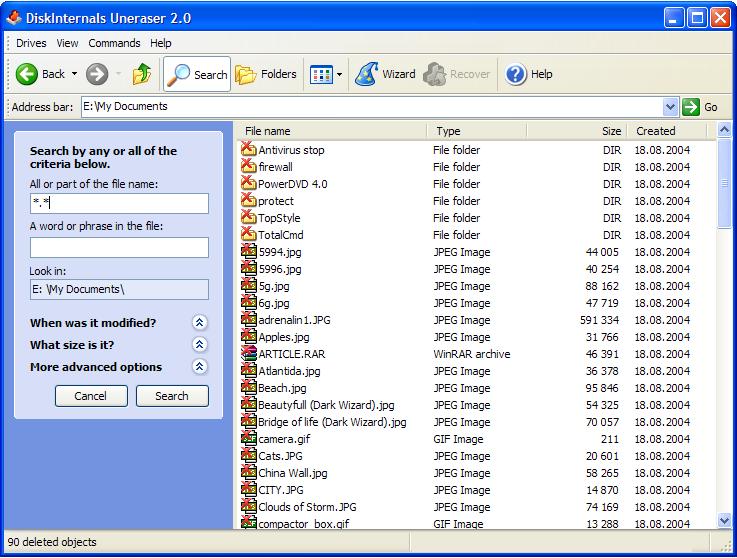This screenshot has width=737, height=558.
Task: Select the protect folder icon
Action: [x=248, y=201]
